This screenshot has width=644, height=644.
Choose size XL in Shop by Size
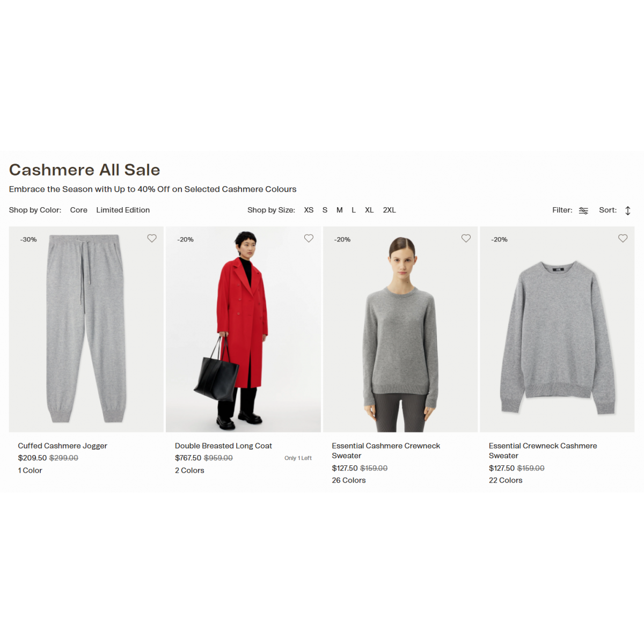pos(369,210)
